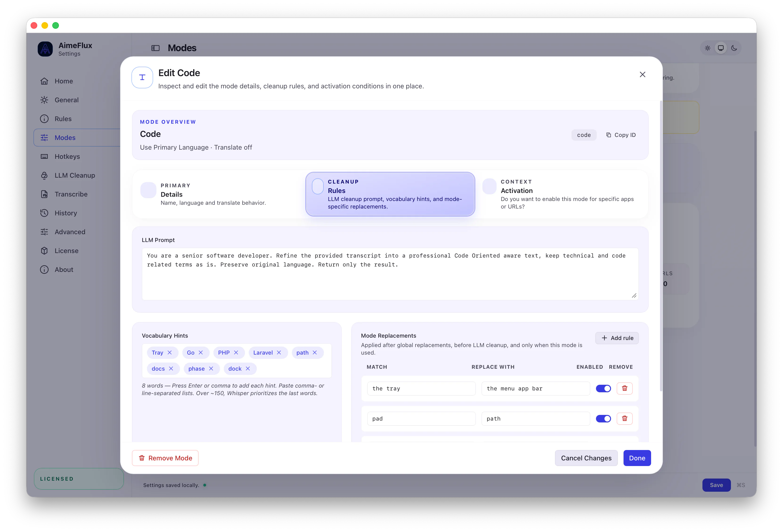Remove the path vocabulary hint
Viewport: 783px width, 532px height.
[x=315, y=353]
